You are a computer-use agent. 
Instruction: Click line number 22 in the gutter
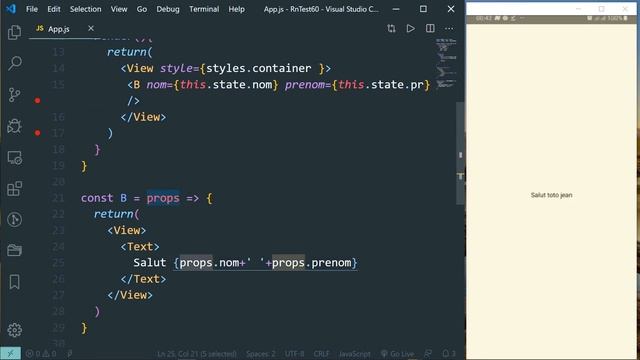[58, 214]
